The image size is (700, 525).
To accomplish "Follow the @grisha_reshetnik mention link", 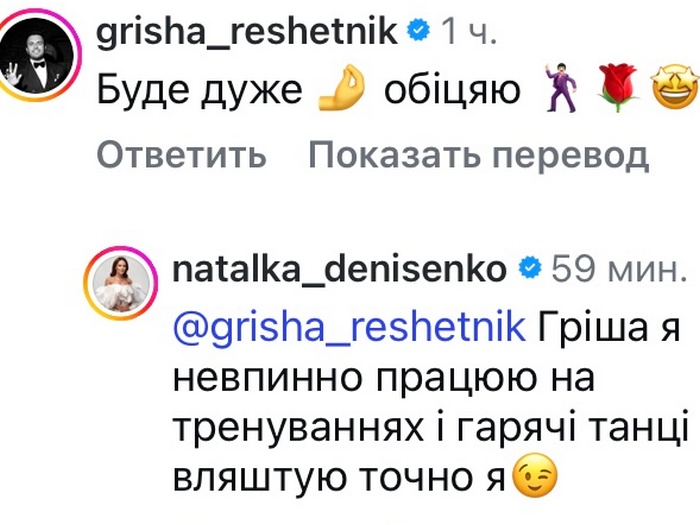I will pyautogui.click(x=350, y=327).
